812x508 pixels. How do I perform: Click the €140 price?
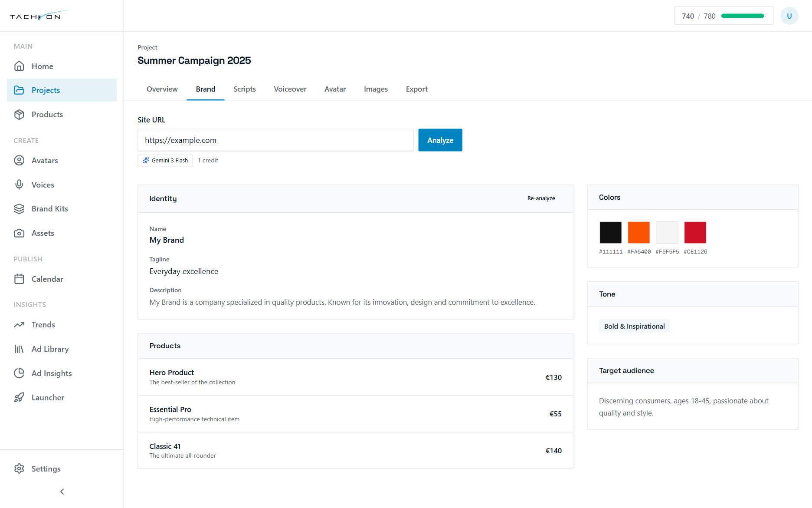click(553, 451)
